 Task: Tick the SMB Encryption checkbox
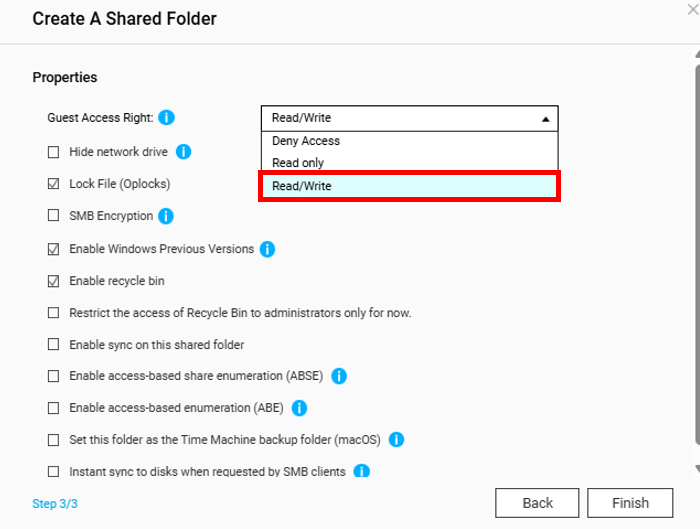pyautogui.click(x=54, y=216)
